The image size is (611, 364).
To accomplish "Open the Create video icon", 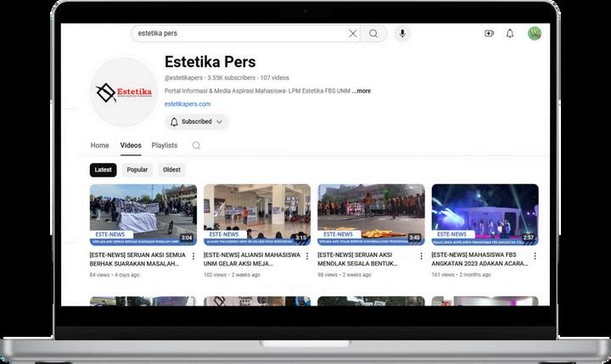I will coord(489,34).
